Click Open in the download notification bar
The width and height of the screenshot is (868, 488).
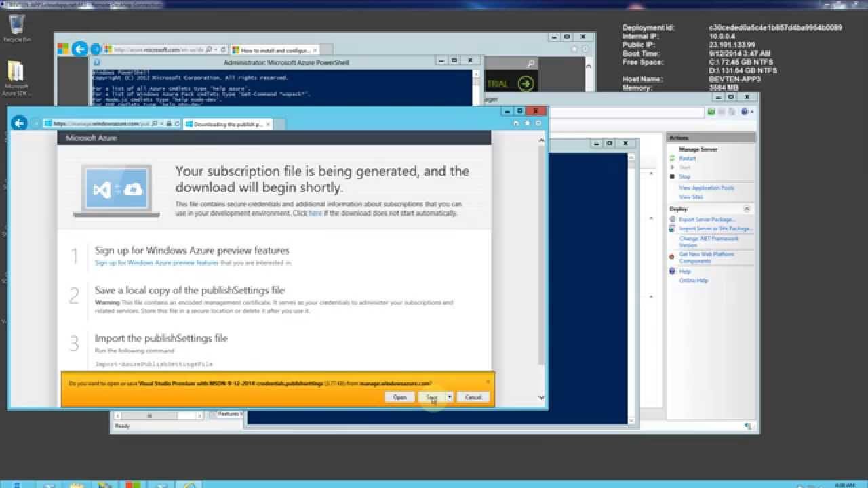(399, 397)
